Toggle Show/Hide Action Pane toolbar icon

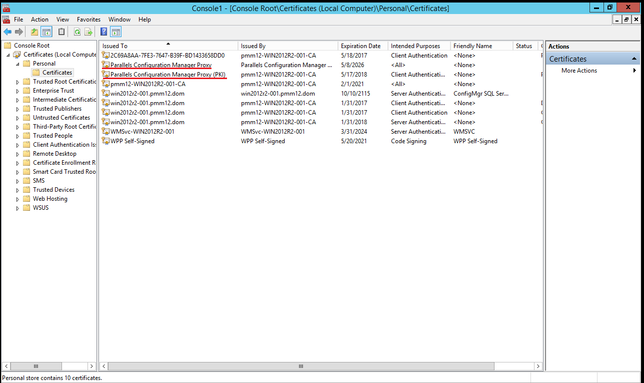[x=116, y=32]
